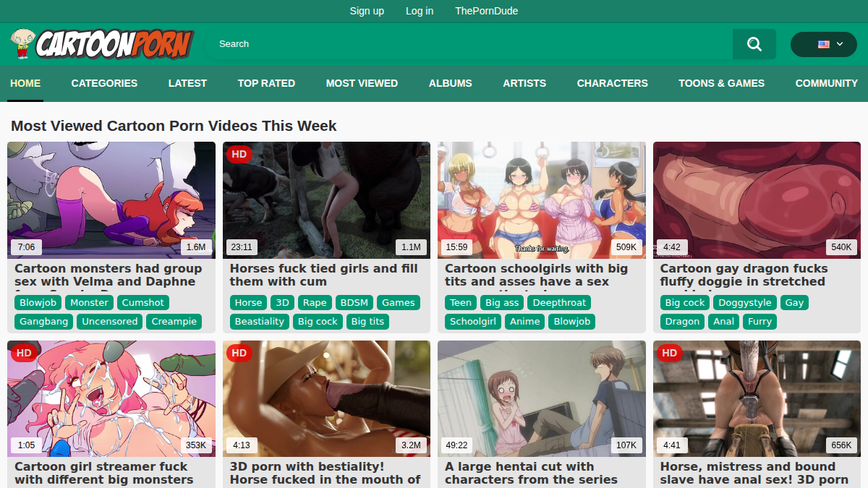The image size is (868, 488).
Task: Open the COMMUNITY section
Action: tap(826, 83)
